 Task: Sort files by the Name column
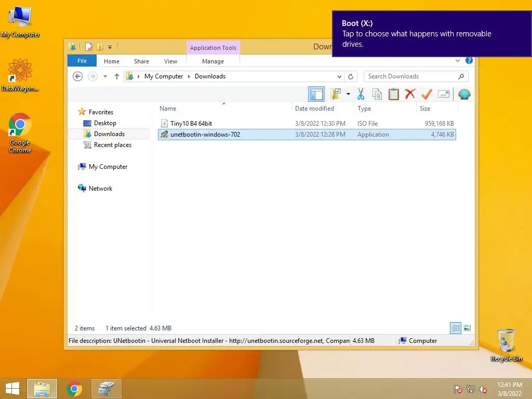click(224, 109)
